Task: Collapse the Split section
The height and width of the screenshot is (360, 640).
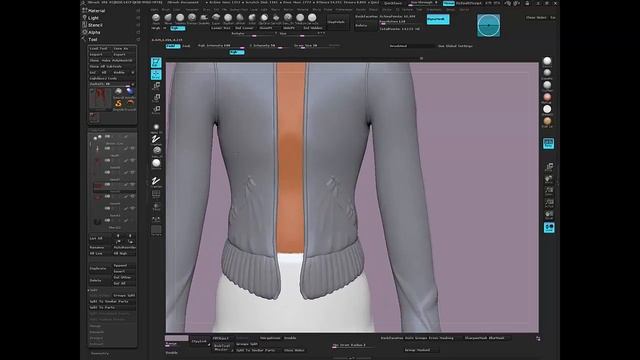Action: 94,290
